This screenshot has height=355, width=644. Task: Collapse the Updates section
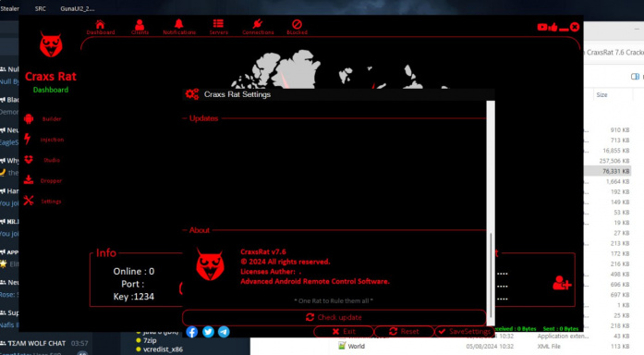[x=185, y=118]
